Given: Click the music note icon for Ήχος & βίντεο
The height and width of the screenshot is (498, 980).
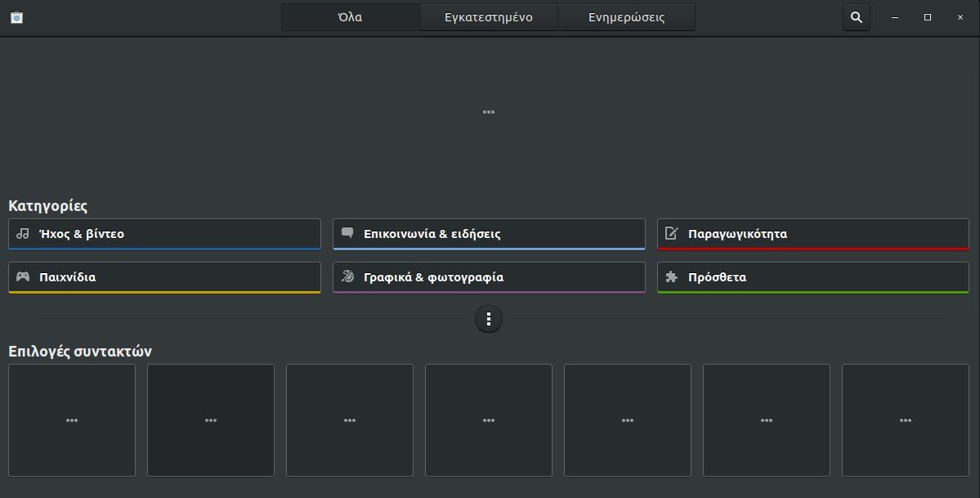Looking at the screenshot, I should (x=23, y=234).
